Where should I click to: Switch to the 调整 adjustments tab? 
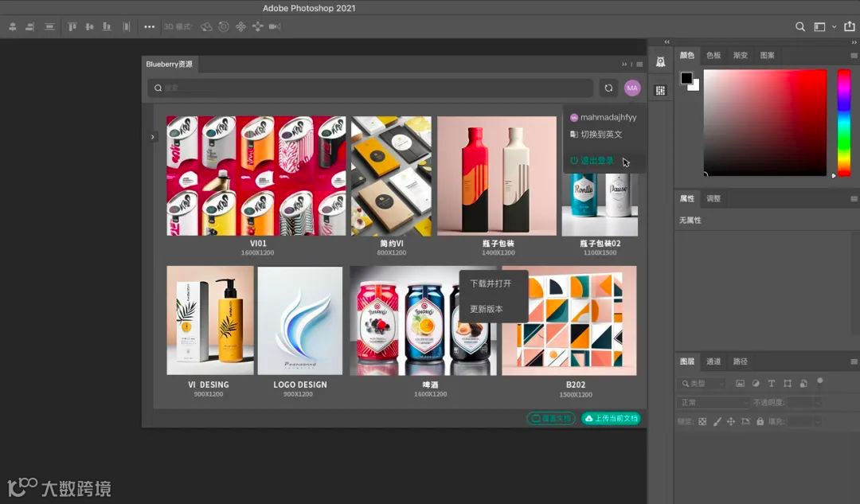click(713, 198)
